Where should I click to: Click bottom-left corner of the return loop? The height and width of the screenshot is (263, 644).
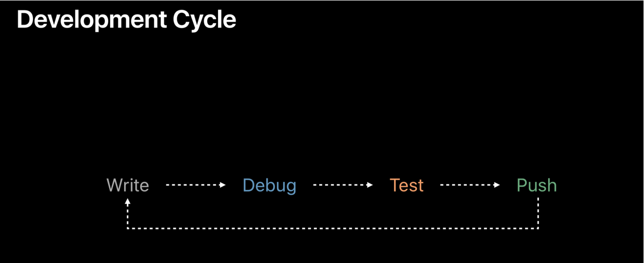pyautogui.click(x=127, y=228)
